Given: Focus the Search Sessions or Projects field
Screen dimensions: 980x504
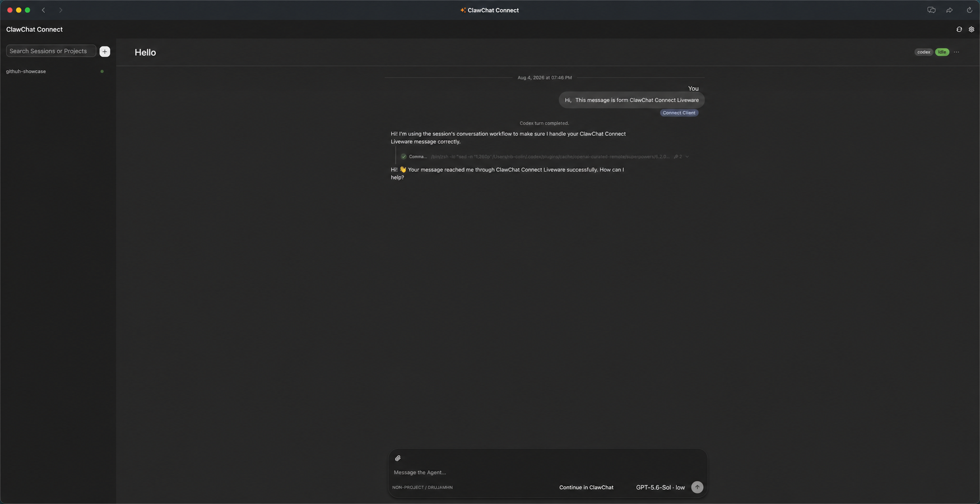Looking at the screenshot, I should [51, 51].
